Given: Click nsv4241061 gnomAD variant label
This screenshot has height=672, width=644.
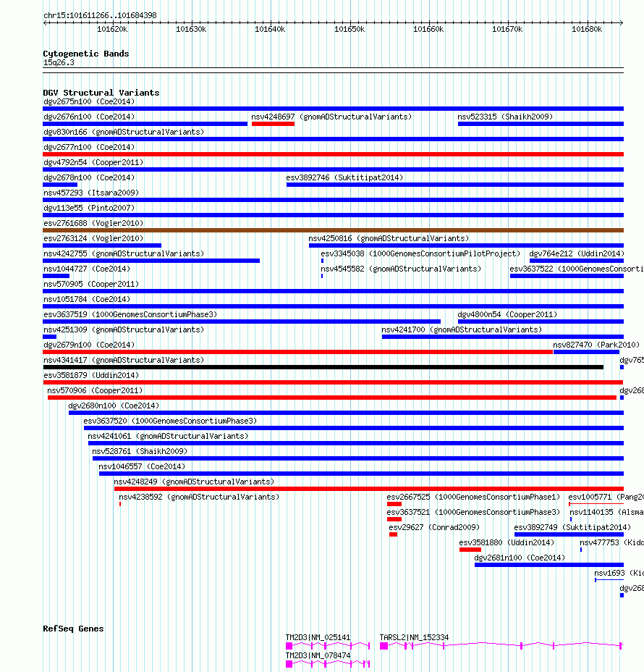Looking at the screenshot, I should point(168,436).
